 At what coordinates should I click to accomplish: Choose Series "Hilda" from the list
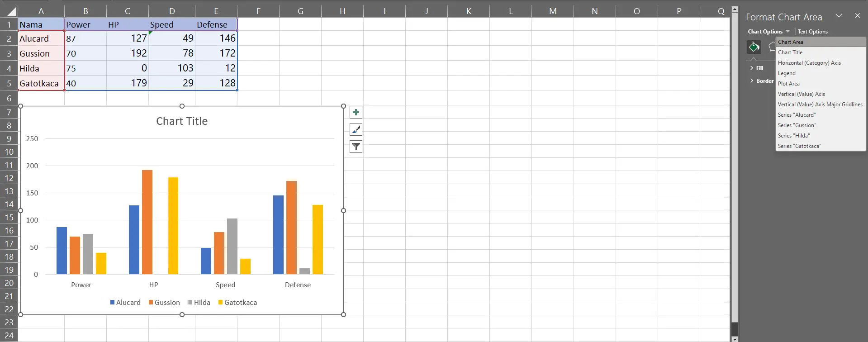pyautogui.click(x=821, y=136)
